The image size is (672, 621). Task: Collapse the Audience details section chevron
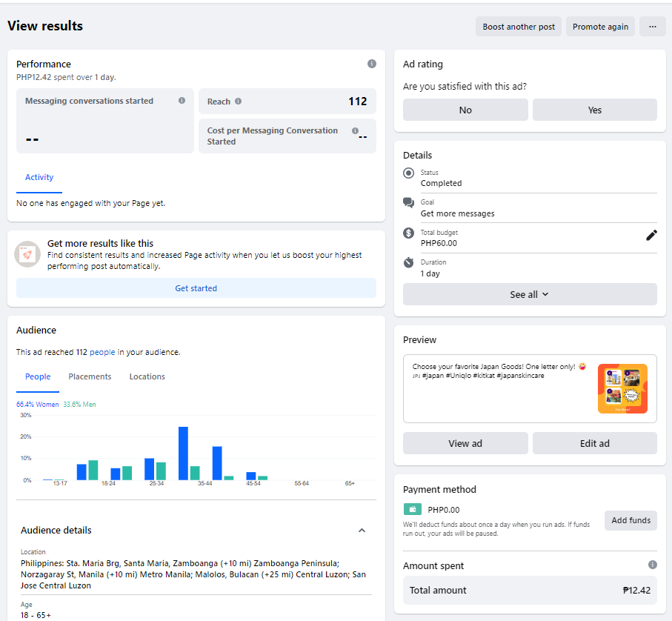[362, 531]
